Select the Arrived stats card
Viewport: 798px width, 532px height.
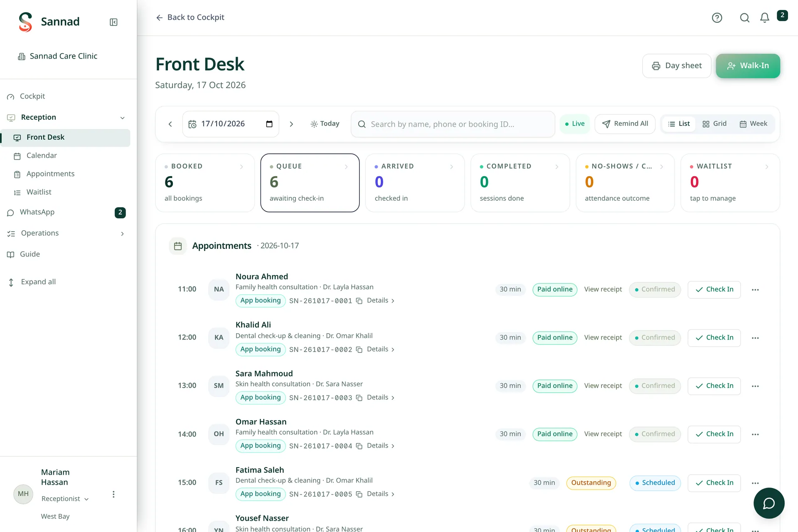click(x=415, y=183)
